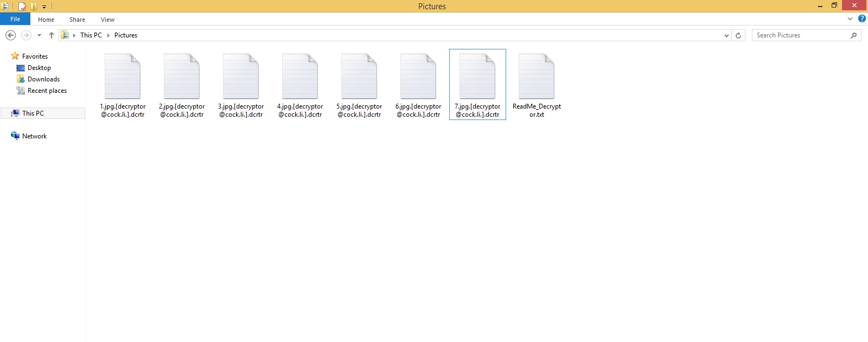Select This PC in the navigation pane
868x342 pixels.
(x=43, y=113)
